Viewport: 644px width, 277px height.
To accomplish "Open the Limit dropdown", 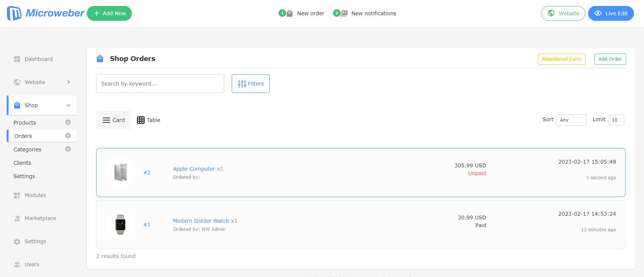I will [616, 120].
